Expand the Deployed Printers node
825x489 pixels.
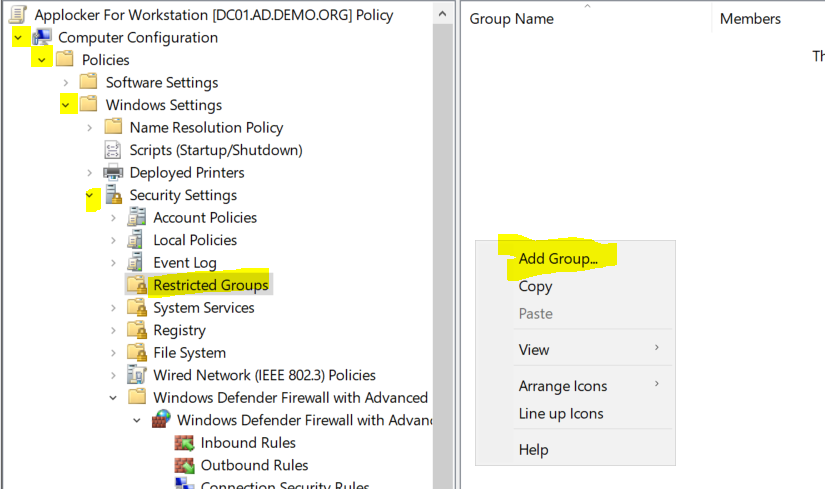(x=90, y=173)
